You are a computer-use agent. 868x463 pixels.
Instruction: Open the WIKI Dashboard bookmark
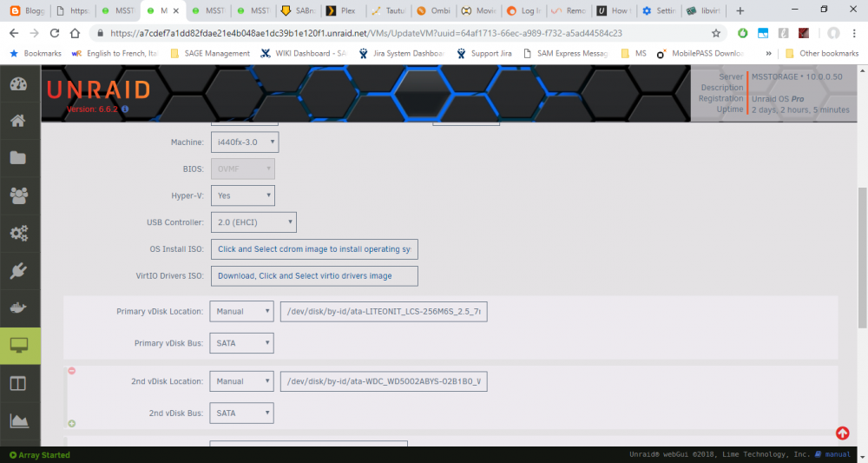tap(303, 53)
